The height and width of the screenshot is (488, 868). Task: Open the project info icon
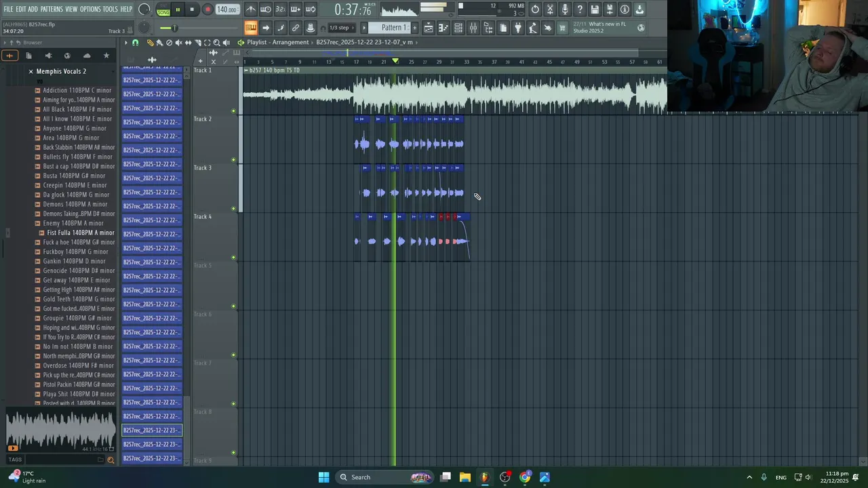coord(625,9)
